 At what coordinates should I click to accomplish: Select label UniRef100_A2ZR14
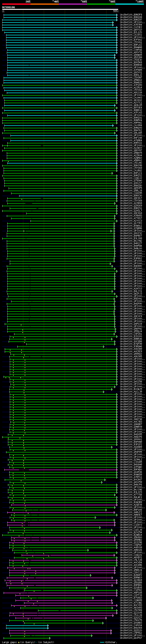(x=131, y=87)
